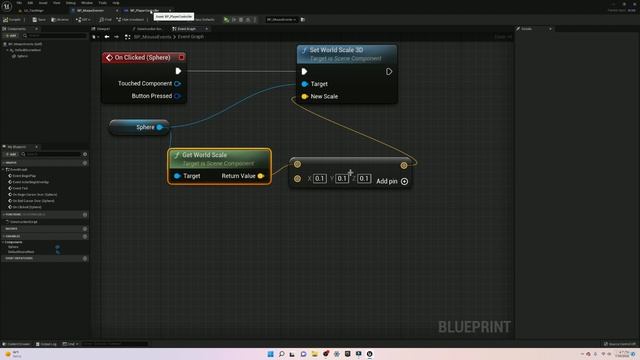Click the add node's Y value field
Viewport: 640px width, 360px height.
[x=342, y=178]
